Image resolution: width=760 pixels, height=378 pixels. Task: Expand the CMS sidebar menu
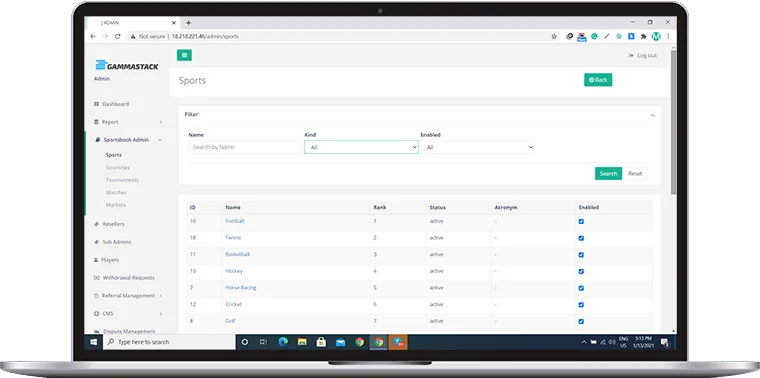tap(128, 314)
